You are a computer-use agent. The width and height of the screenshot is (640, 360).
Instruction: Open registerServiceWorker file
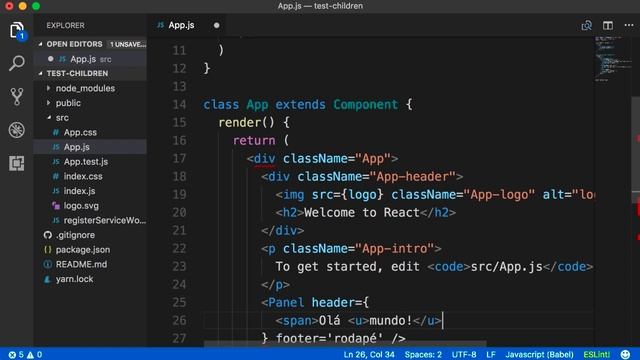coord(105,220)
